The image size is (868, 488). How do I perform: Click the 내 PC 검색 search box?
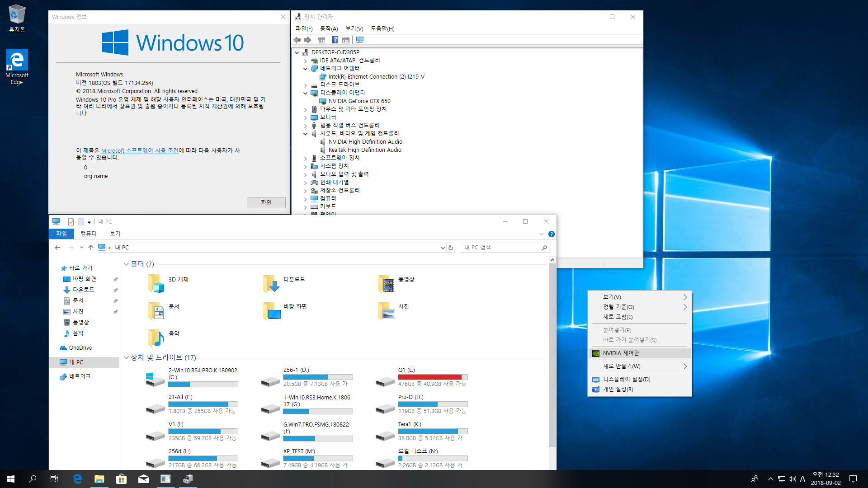coord(505,248)
